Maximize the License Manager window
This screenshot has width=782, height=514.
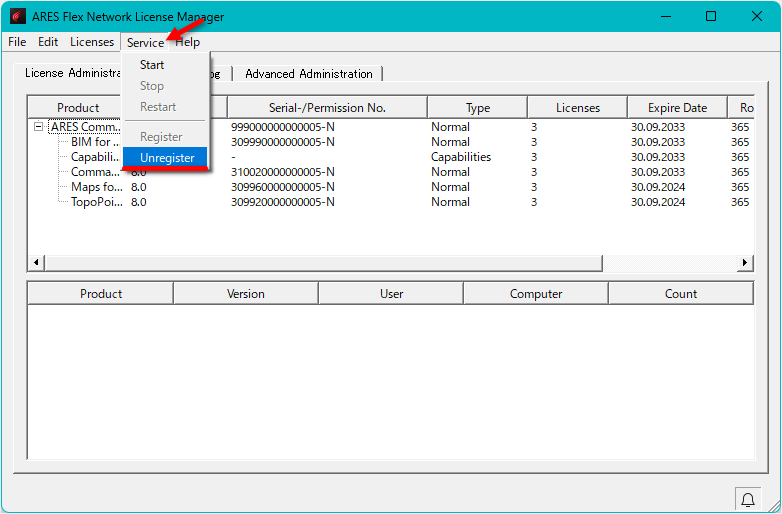point(711,16)
